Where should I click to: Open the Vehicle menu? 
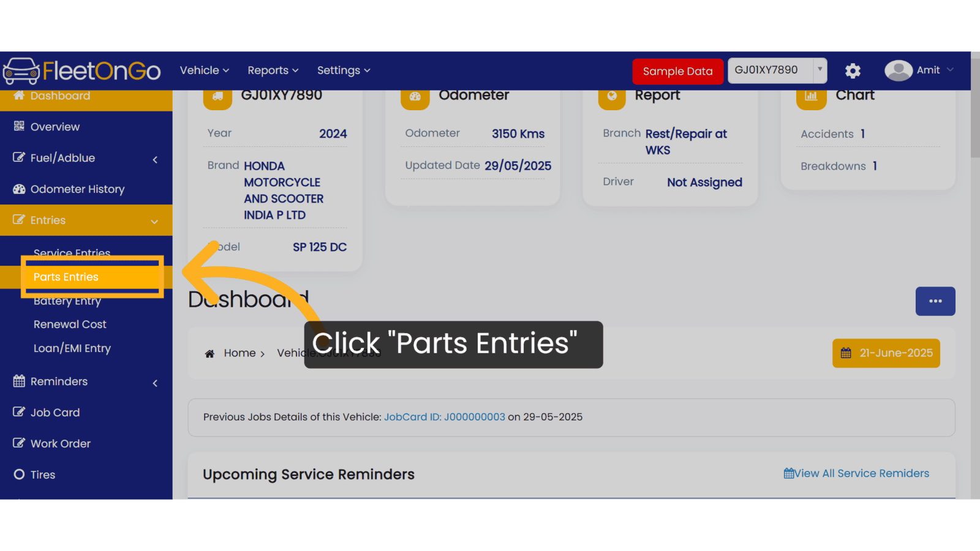click(205, 70)
